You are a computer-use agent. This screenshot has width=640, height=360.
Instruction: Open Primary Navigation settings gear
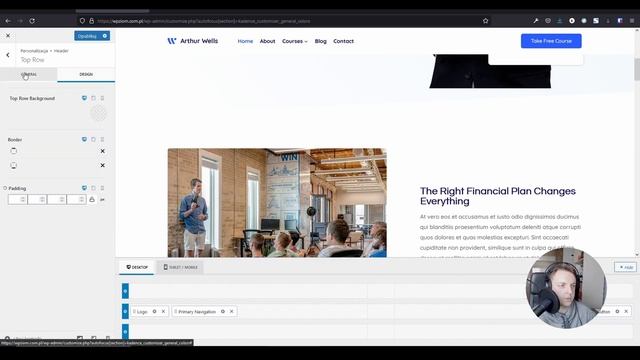[223, 311]
